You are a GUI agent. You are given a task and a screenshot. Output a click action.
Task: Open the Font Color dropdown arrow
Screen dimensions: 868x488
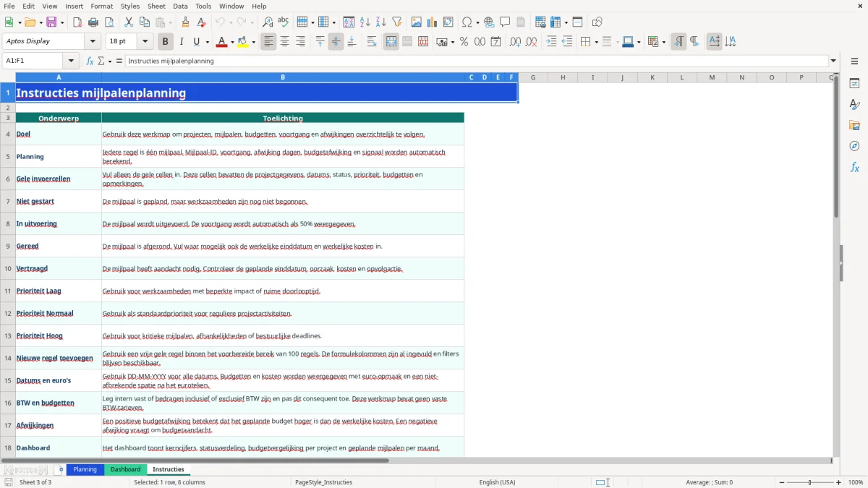[232, 42]
